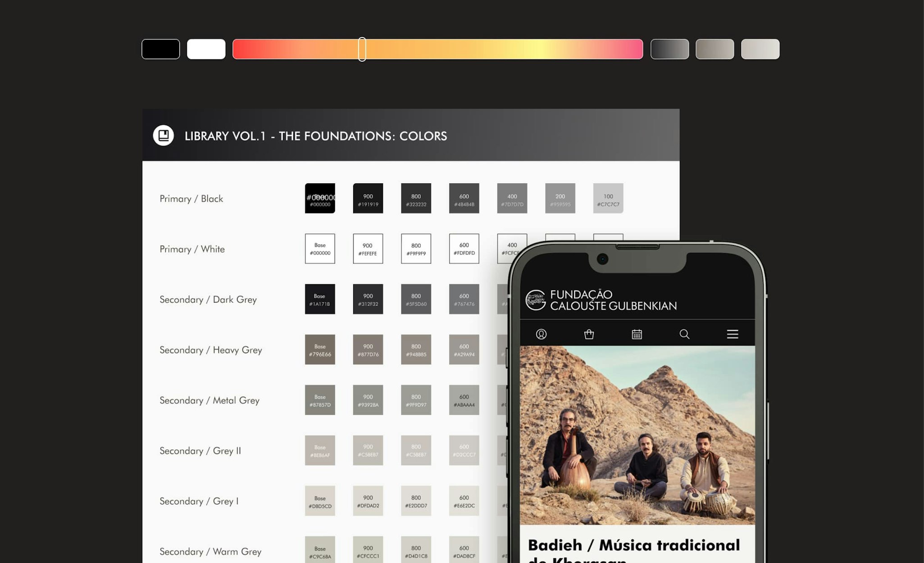
Task: Select Dark Grey 900 #312F32 swatch
Action: coord(368,299)
